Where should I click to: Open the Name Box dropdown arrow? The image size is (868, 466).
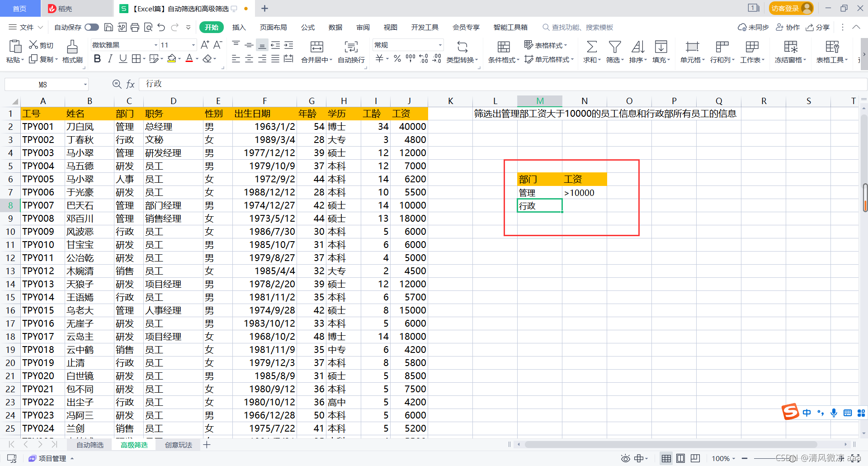coord(85,85)
